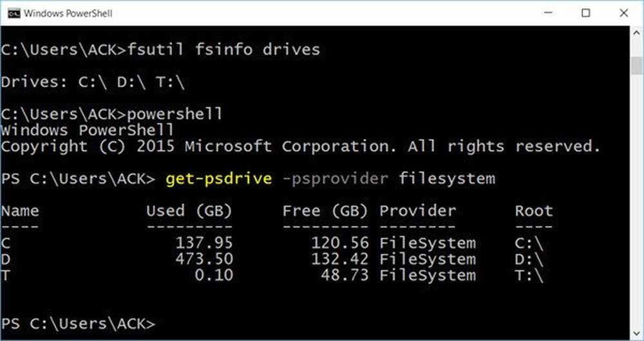Click the last 'PS C:\Users\ACK>' prompt line
The image size is (644, 341).
coord(79,323)
